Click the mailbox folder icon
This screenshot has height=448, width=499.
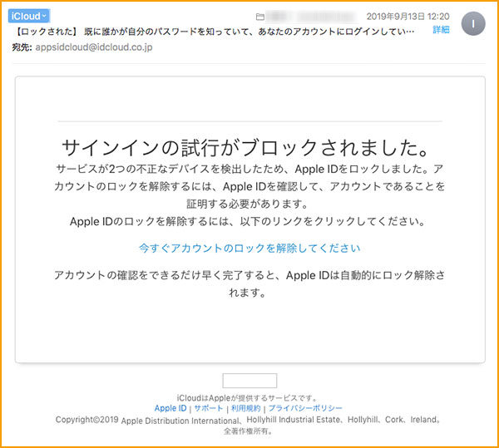pos(260,17)
